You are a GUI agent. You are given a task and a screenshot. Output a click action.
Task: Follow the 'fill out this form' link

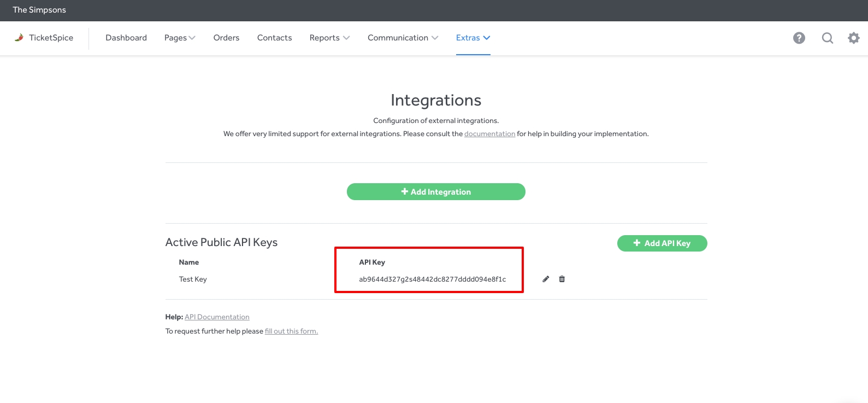click(291, 331)
